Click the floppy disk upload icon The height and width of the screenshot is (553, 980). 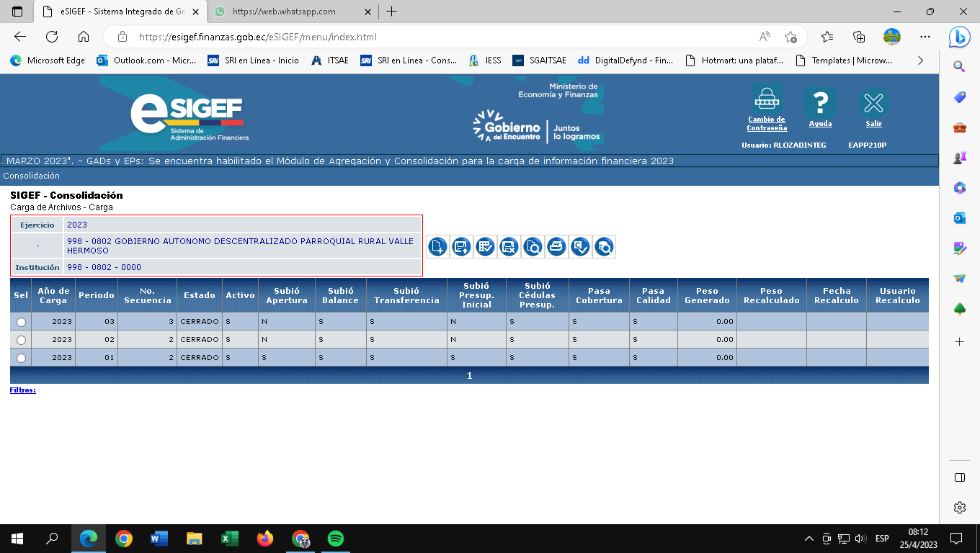point(461,247)
